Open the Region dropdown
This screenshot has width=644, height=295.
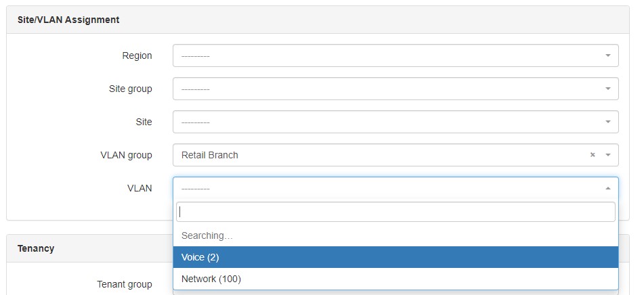pos(395,55)
